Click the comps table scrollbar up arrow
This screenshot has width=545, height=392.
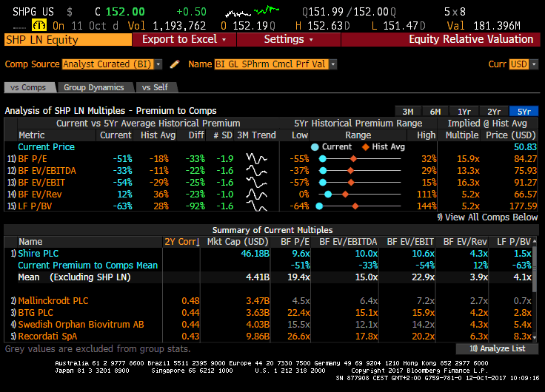click(535, 241)
